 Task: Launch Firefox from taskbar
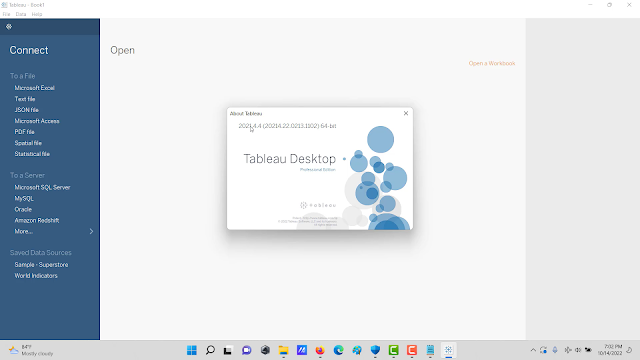click(320, 350)
